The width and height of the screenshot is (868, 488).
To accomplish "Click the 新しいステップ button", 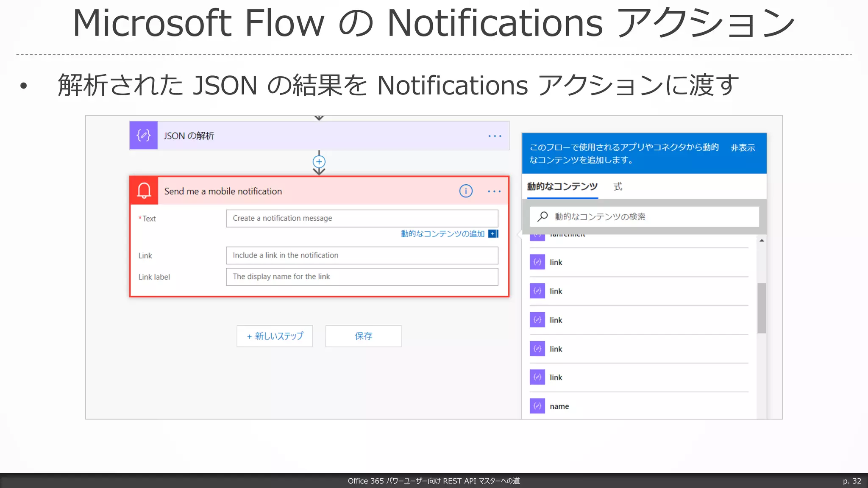I will point(275,336).
